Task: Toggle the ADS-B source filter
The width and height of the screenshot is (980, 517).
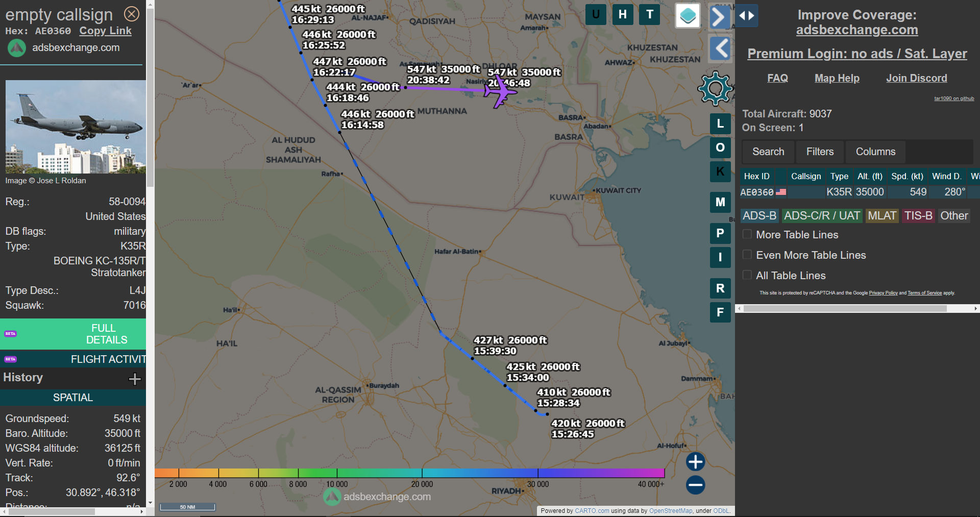Action: pos(759,216)
